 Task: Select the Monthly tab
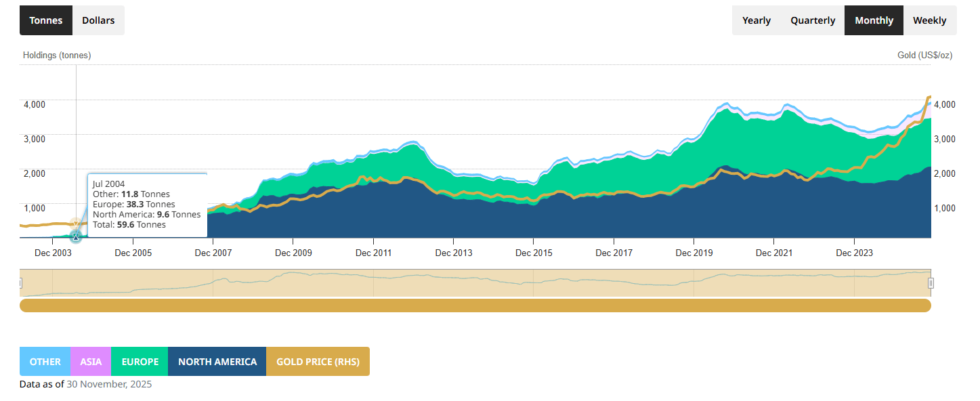[873, 20]
